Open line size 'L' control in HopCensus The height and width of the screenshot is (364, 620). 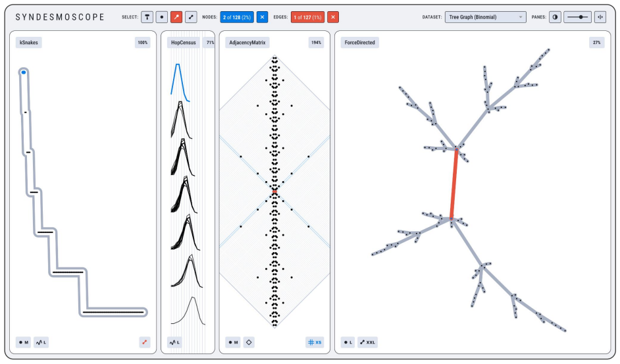(175, 342)
